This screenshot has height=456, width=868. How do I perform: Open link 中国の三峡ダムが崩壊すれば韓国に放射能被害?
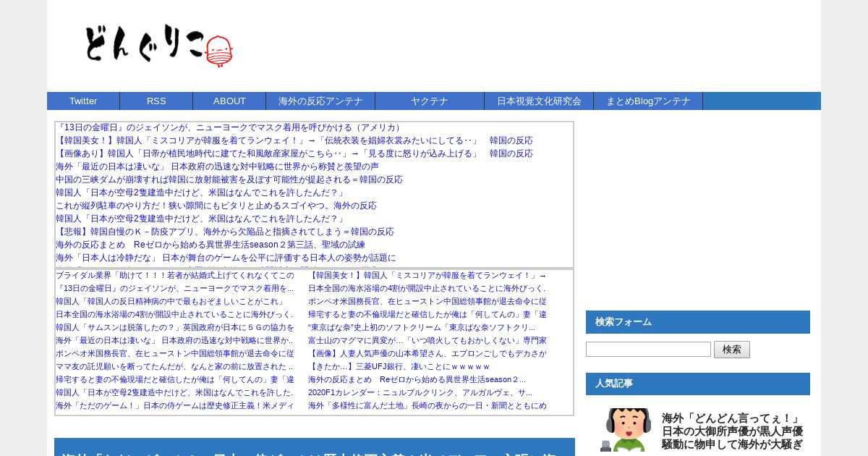(x=229, y=180)
